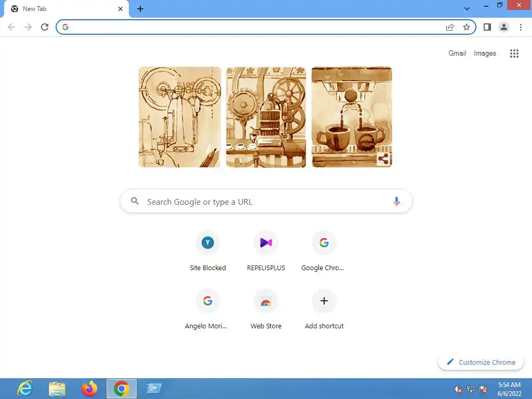Expand the tab search chevron
Screen dimensions: 532x399
pos(467,9)
